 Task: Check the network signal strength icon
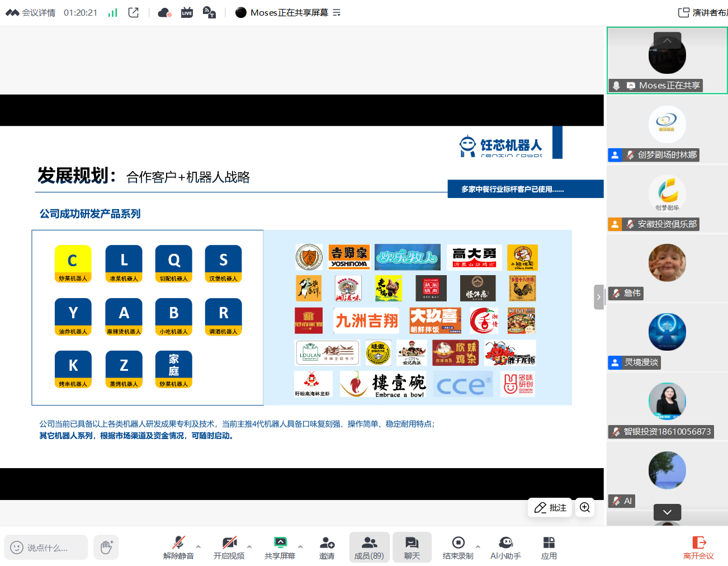112,12
